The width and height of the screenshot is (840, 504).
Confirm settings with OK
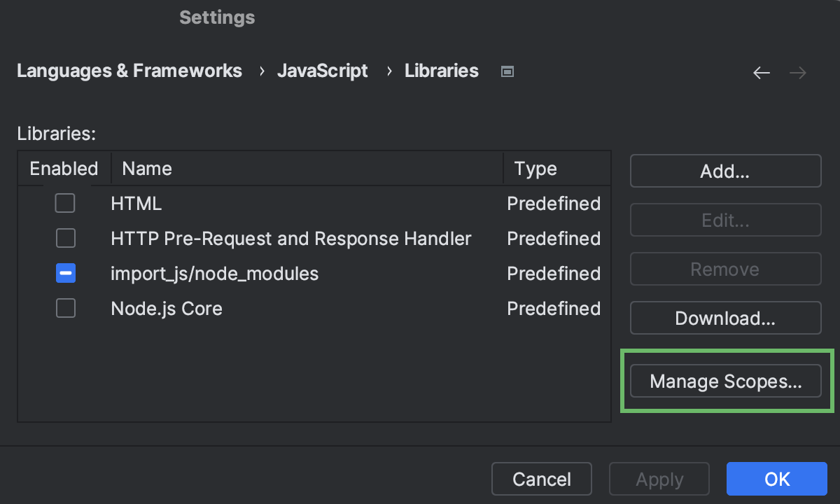click(x=777, y=479)
